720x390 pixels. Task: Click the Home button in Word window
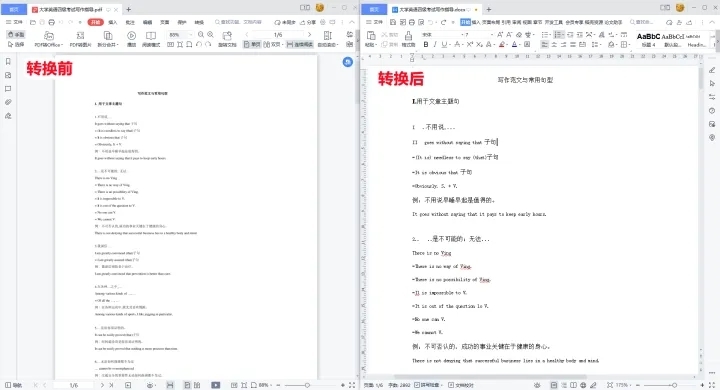point(374,9)
